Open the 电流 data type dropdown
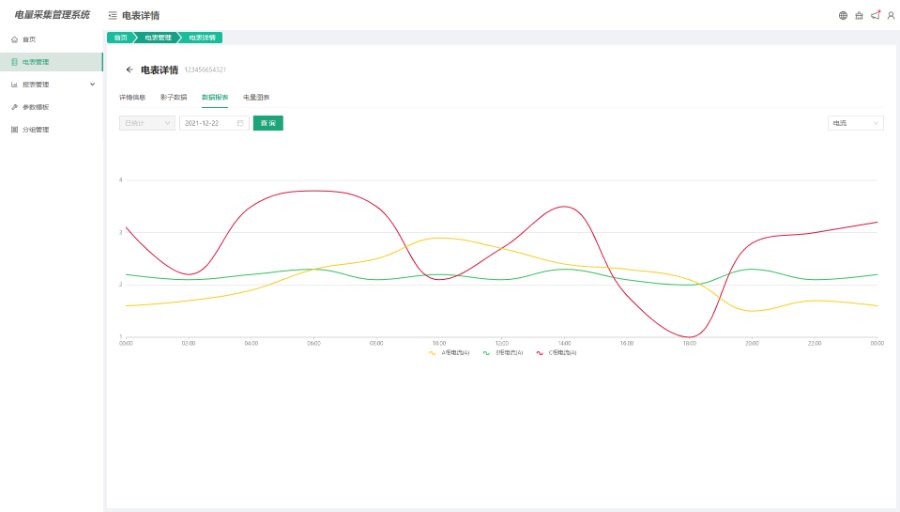Image resolution: width=900 pixels, height=512 pixels. coord(855,123)
